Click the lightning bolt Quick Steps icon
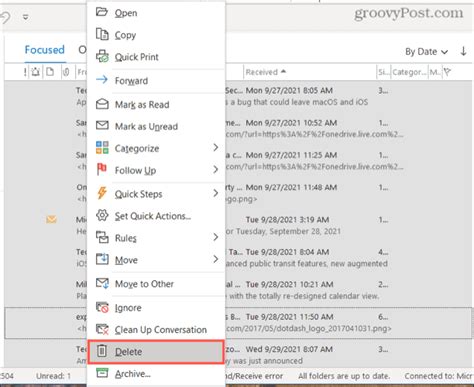Viewport: 474px width, 387px height. [x=102, y=193]
